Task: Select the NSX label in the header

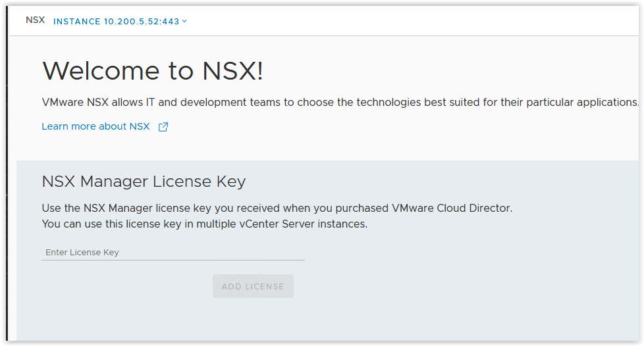Action: click(x=36, y=20)
